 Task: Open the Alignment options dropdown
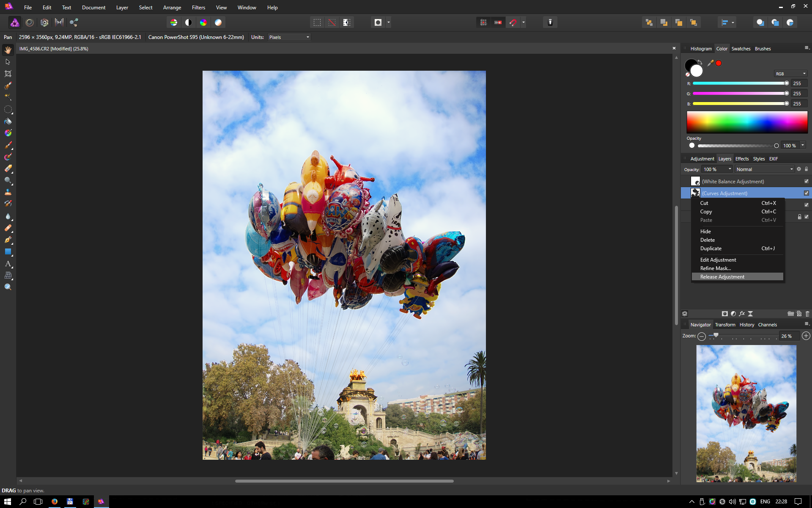[727, 22]
